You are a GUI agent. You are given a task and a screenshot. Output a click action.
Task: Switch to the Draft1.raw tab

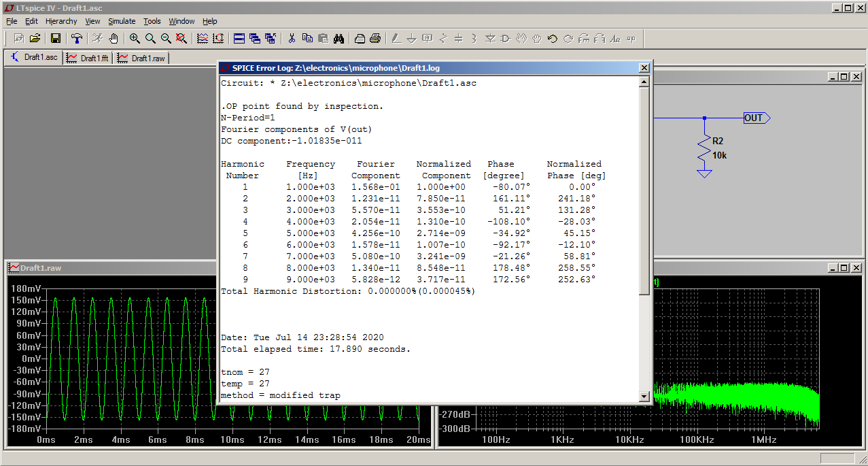coord(141,58)
